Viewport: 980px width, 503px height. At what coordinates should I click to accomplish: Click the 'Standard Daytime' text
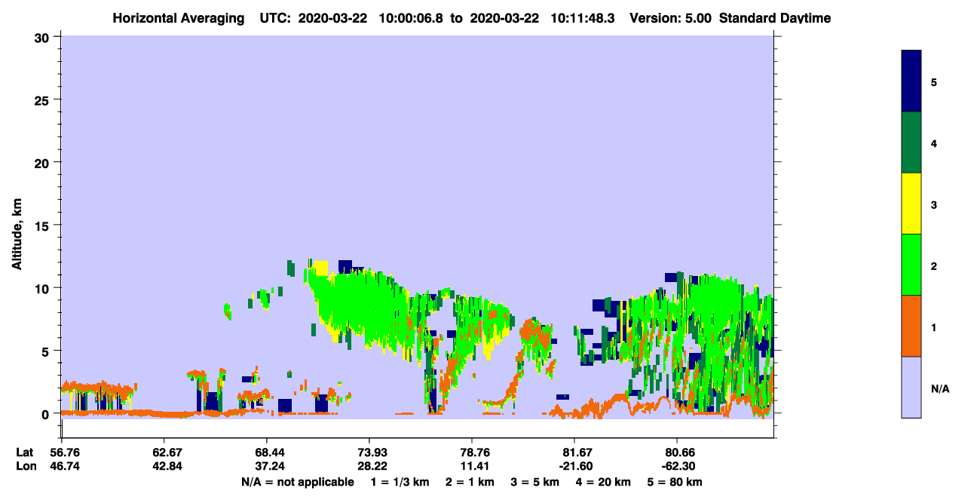click(775, 18)
